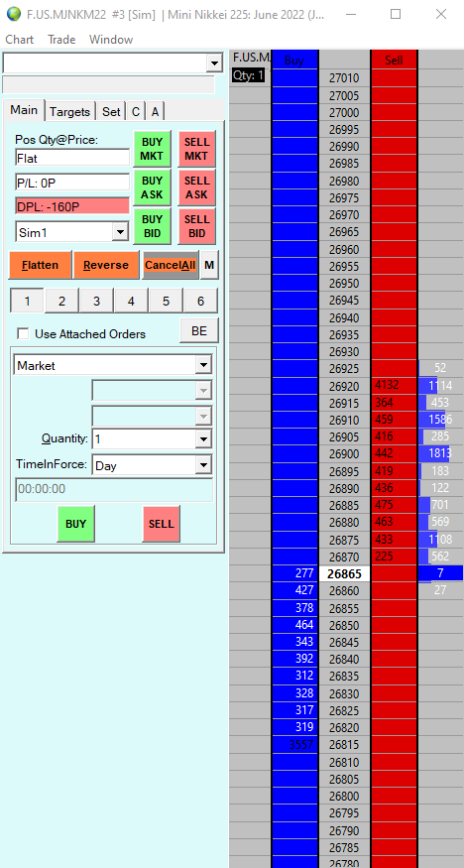Image resolution: width=464 pixels, height=868 pixels.
Task: Click volume value 52 at 26925
Action: 440,368
